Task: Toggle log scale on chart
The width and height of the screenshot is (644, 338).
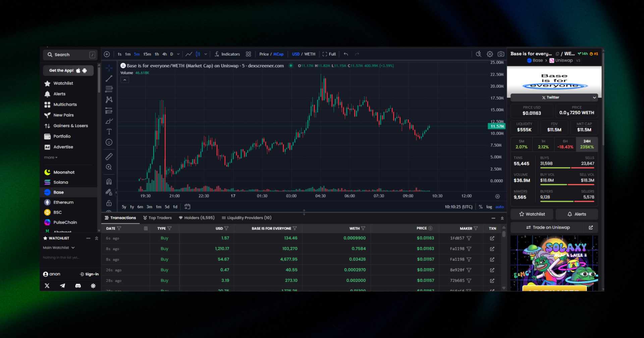Action: [489, 207]
